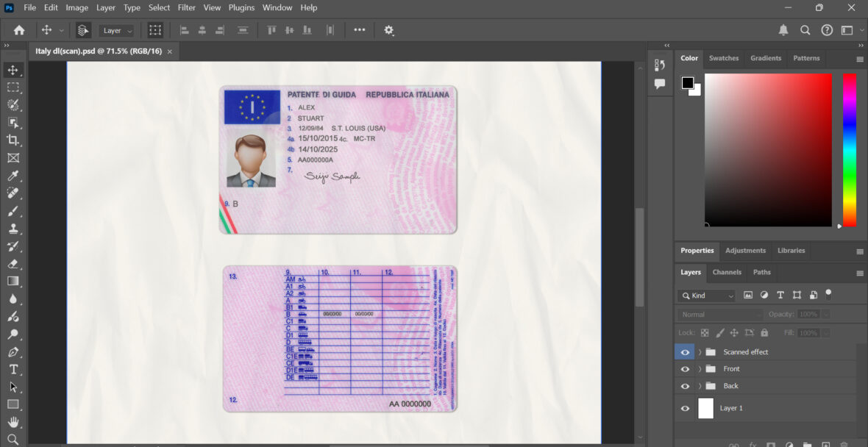Toggle lock position
The width and height of the screenshot is (868, 447).
click(734, 333)
